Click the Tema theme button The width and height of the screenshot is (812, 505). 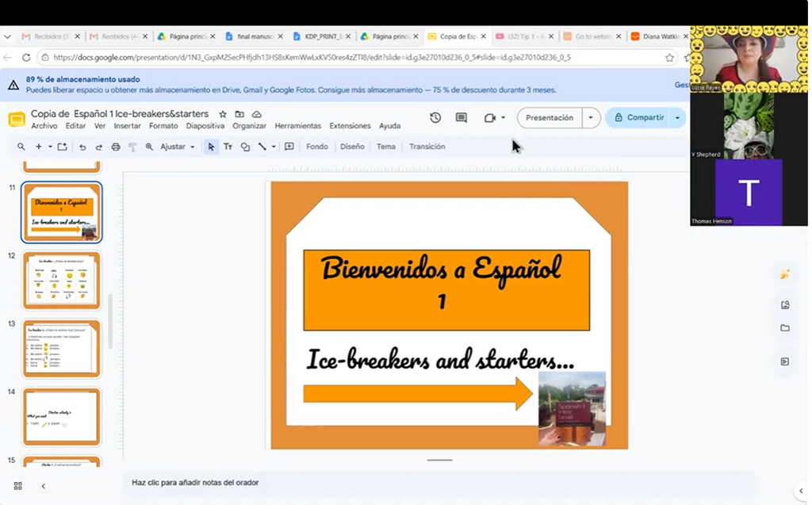[x=386, y=147]
